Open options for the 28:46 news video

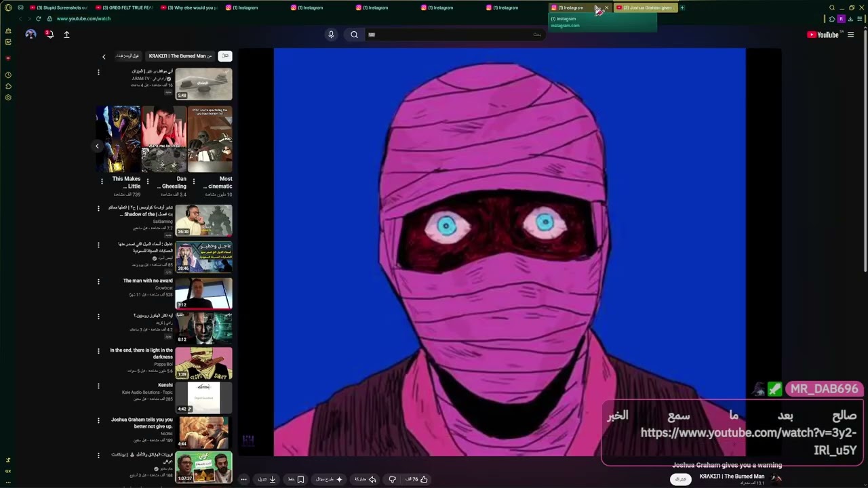tap(98, 245)
